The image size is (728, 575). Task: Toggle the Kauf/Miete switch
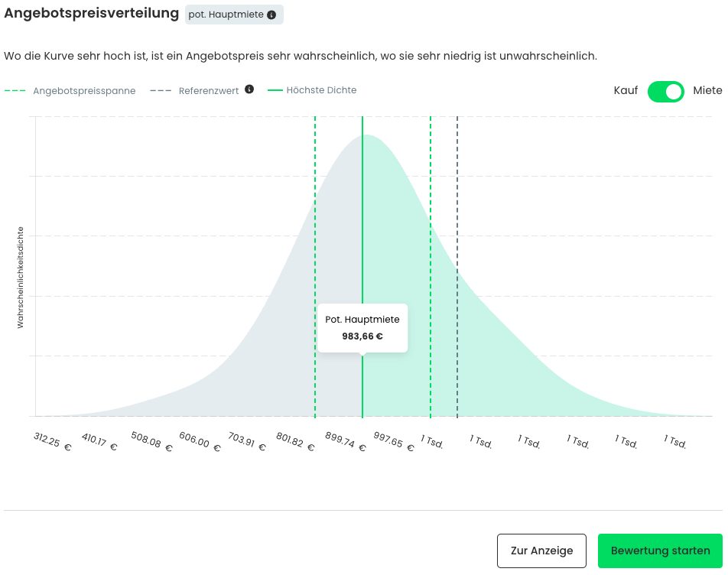[x=665, y=91]
